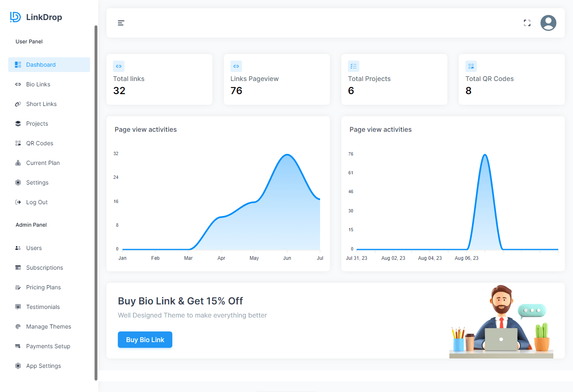View Current Plan page
Viewport: 573px width, 392px height.
coord(43,163)
